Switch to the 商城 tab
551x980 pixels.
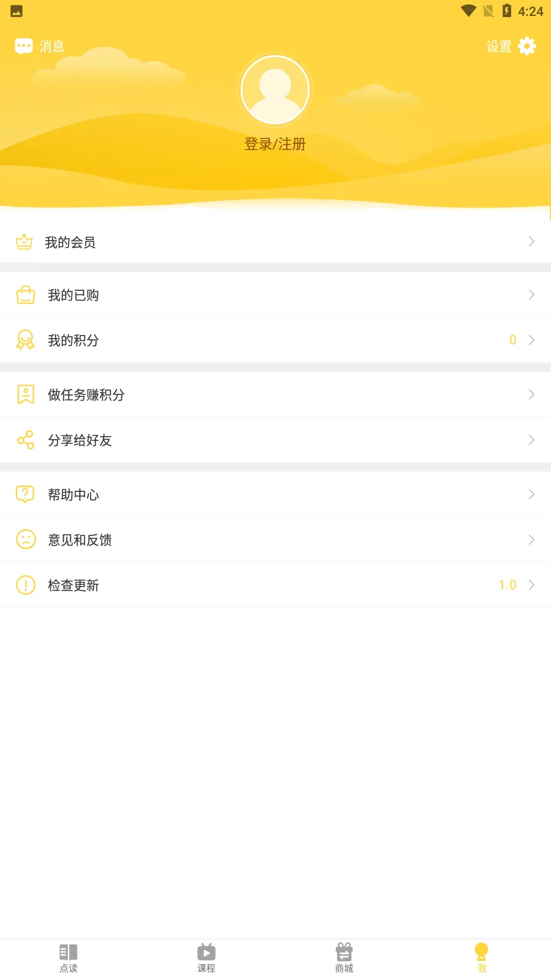tap(344, 958)
